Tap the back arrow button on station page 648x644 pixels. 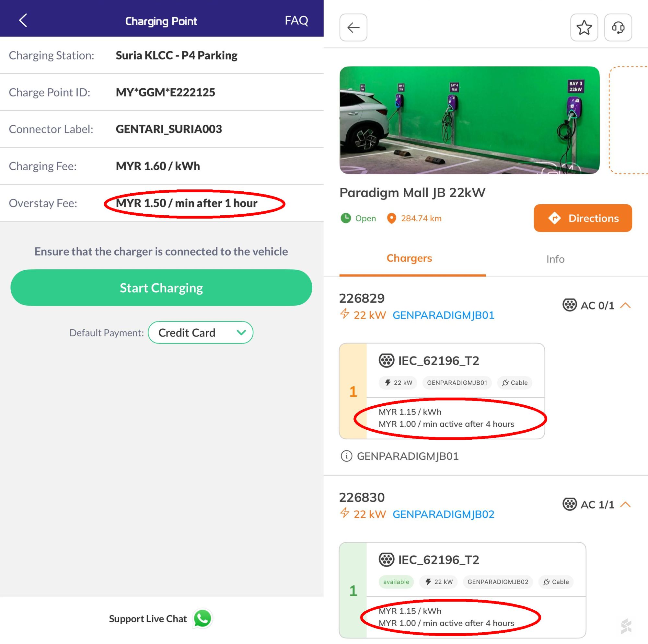(x=353, y=28)
